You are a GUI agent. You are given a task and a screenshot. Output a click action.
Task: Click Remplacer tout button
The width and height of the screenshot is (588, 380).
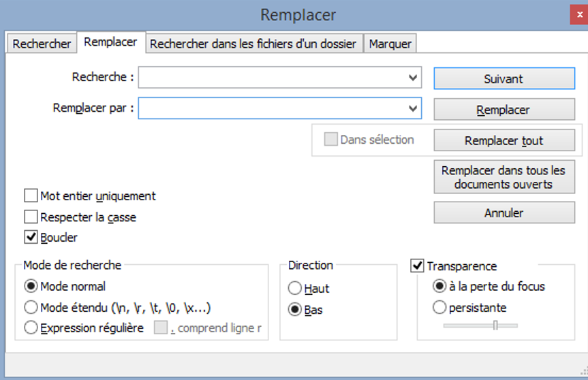504,141
